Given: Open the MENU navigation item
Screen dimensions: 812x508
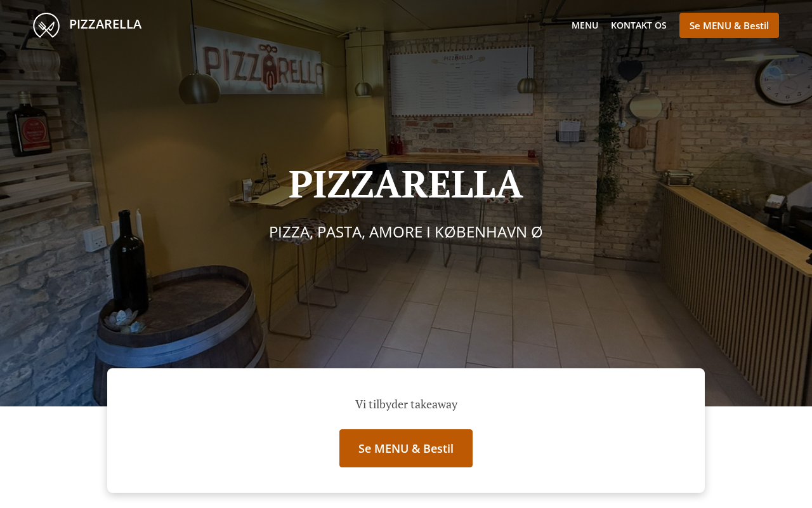Looking at the screenshot, I should [x=585, y=25].
